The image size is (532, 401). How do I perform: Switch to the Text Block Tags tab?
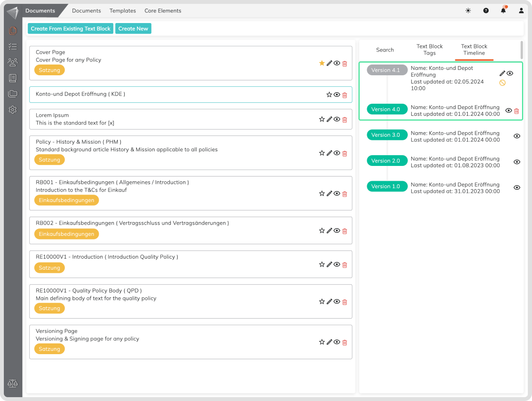pyautogui.click(x=430, y=50)
